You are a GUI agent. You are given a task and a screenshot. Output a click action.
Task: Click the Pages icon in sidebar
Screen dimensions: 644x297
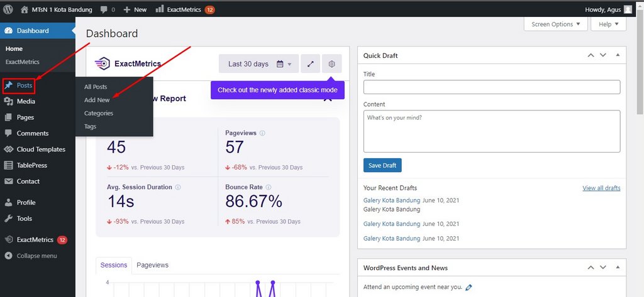[x=9, y=117]
